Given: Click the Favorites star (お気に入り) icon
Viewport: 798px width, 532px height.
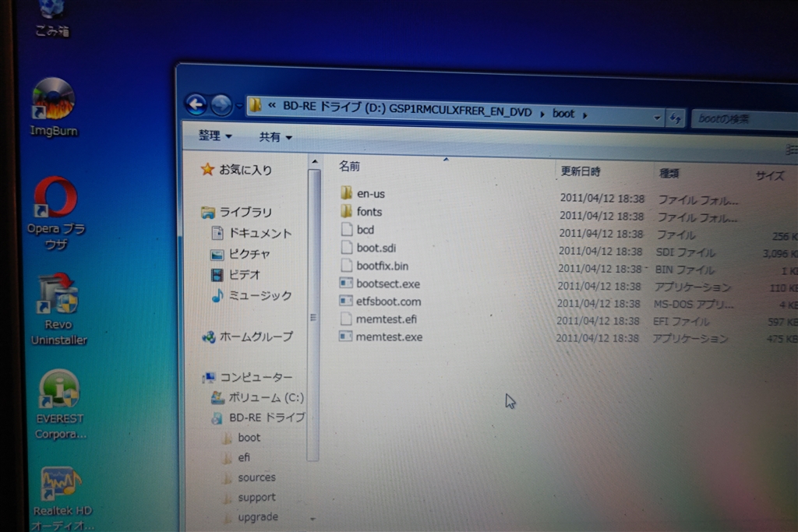Looking at the screenshot, I should click(x=207, y=169).
